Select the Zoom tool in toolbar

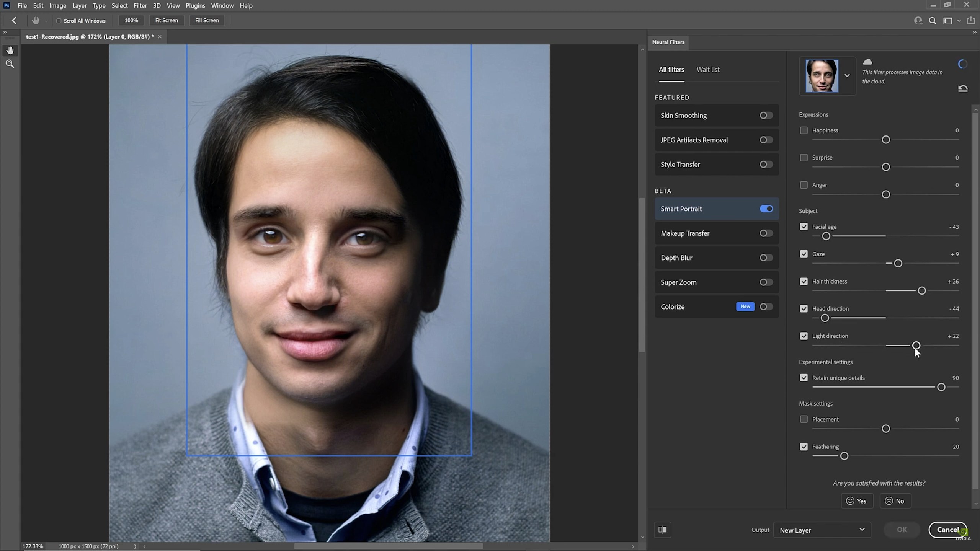pos(10,64)
